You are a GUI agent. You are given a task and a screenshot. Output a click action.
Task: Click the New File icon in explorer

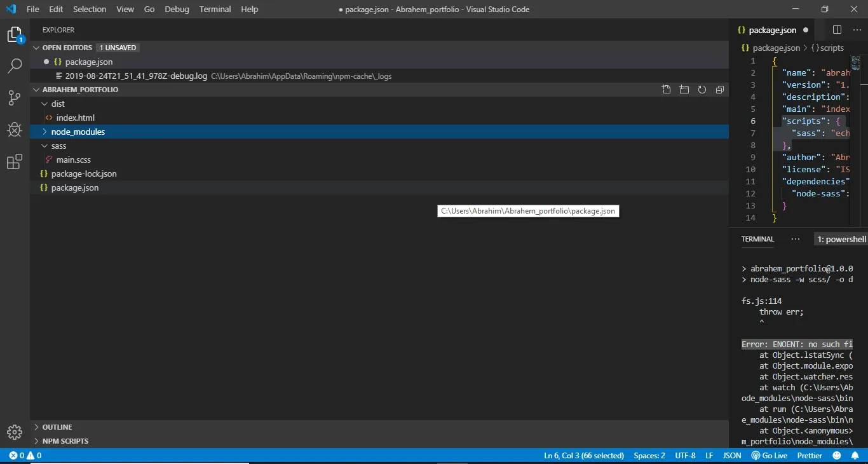pos(666,90)
